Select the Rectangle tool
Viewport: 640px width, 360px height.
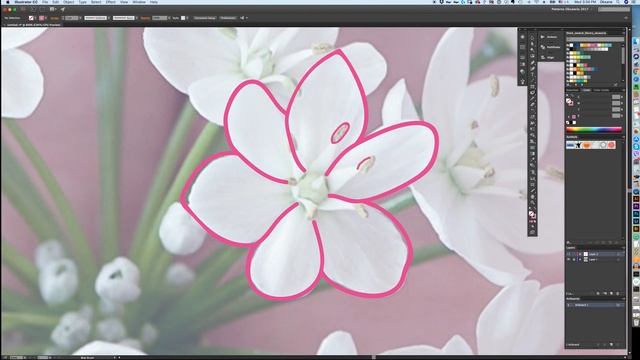click(x=532, y=87)
